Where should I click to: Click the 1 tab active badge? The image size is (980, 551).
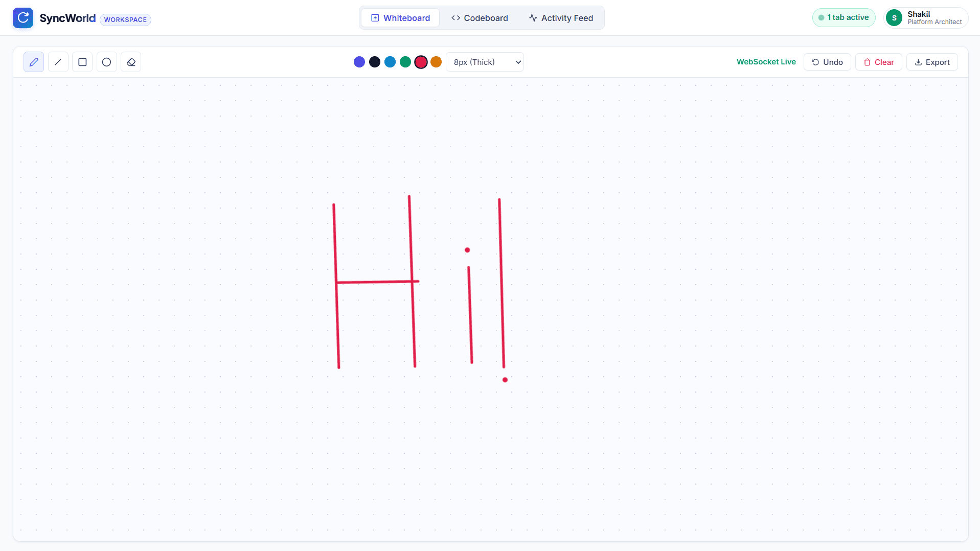(x=844, y=17)
